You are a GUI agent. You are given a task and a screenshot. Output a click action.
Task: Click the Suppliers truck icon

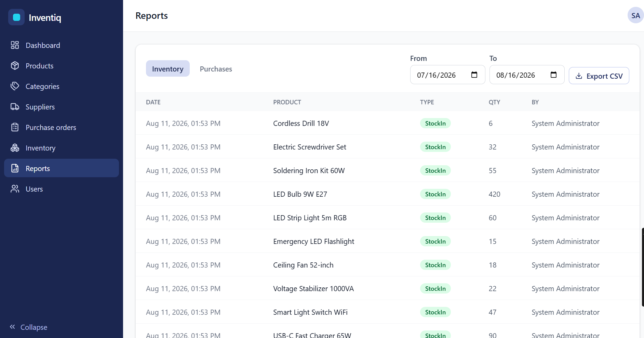(15, 107)
